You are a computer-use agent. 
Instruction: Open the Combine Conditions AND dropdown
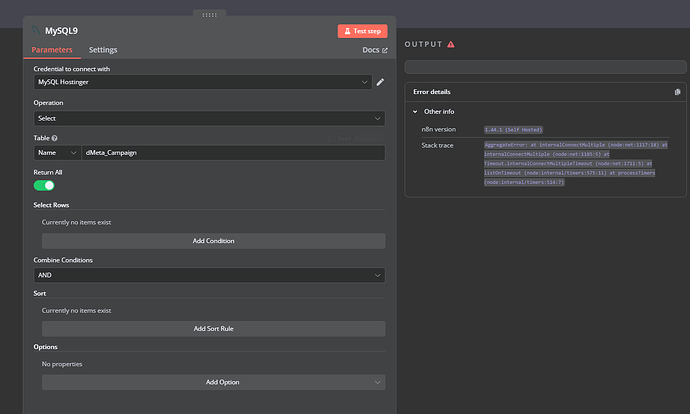[209, 275]
